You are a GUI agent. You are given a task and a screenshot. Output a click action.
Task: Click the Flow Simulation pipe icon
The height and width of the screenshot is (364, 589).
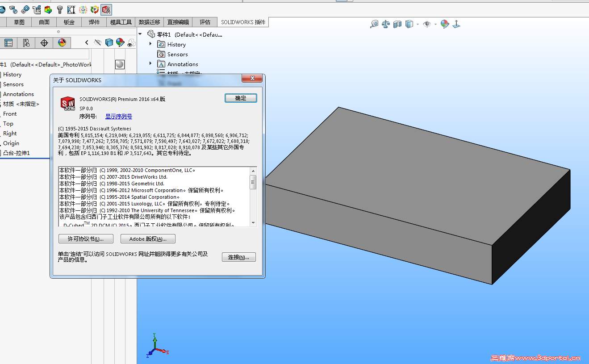13,10
